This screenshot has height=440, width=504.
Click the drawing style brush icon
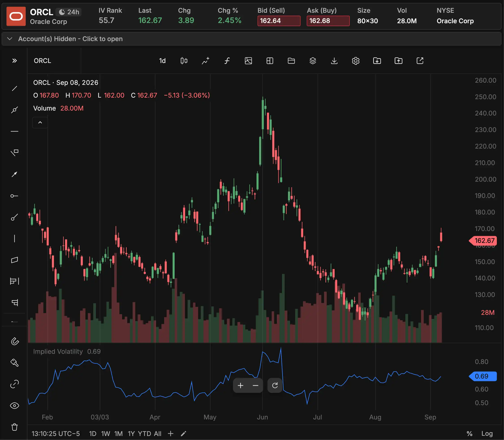click(15, 363)
